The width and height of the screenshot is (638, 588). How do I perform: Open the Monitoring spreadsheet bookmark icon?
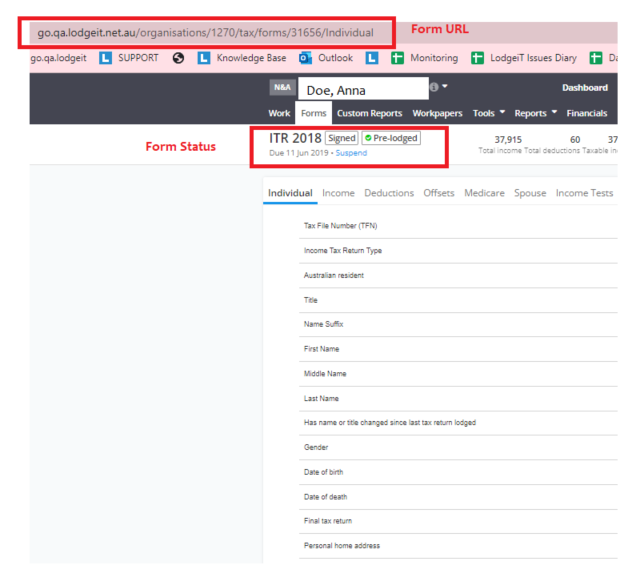(398, 58)
